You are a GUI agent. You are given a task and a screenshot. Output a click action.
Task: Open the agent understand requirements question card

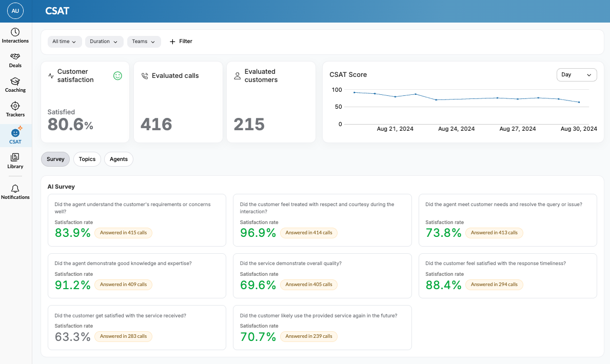(137, 220)
